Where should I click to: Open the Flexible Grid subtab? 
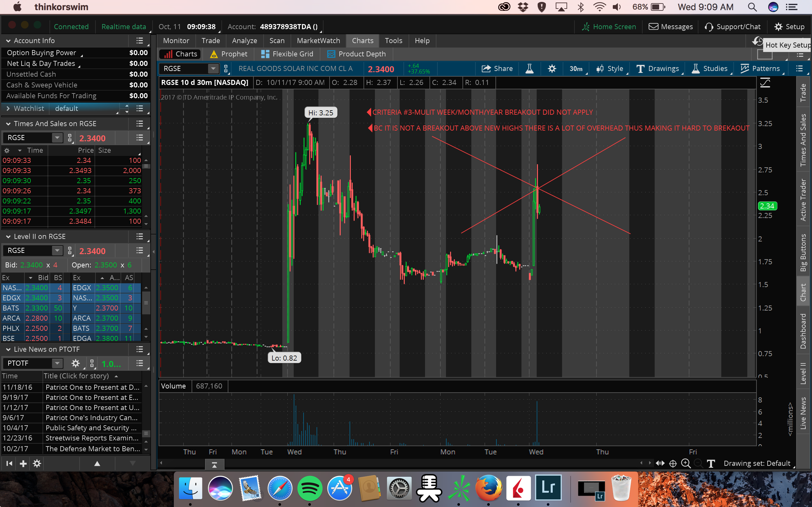pos(287,54)
